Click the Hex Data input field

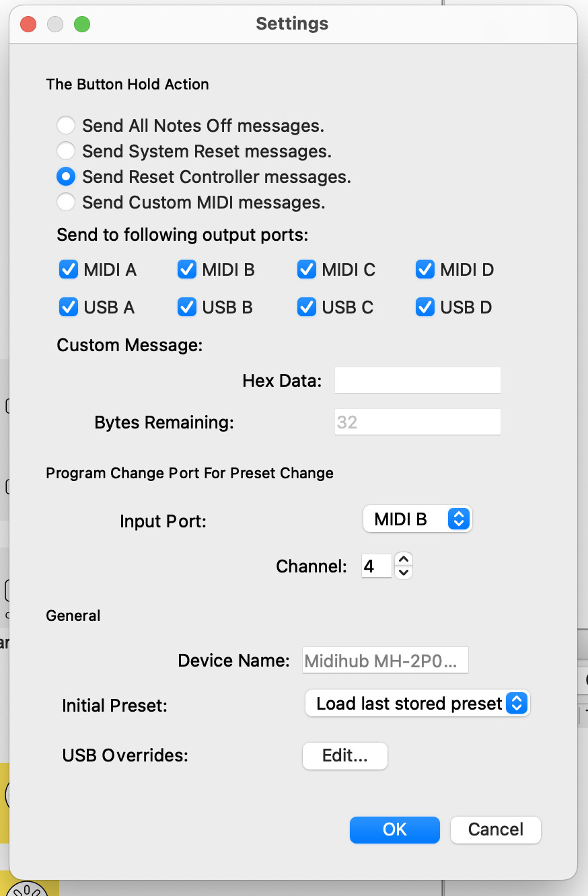417,381
